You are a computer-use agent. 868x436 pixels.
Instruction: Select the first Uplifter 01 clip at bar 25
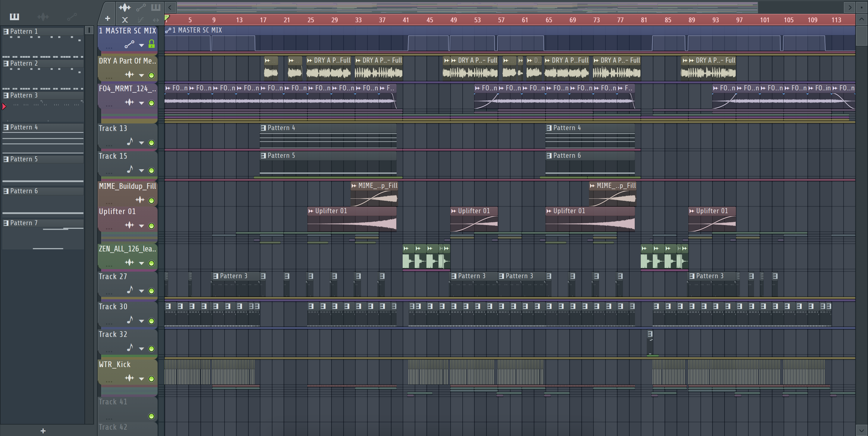coord(351,219)
